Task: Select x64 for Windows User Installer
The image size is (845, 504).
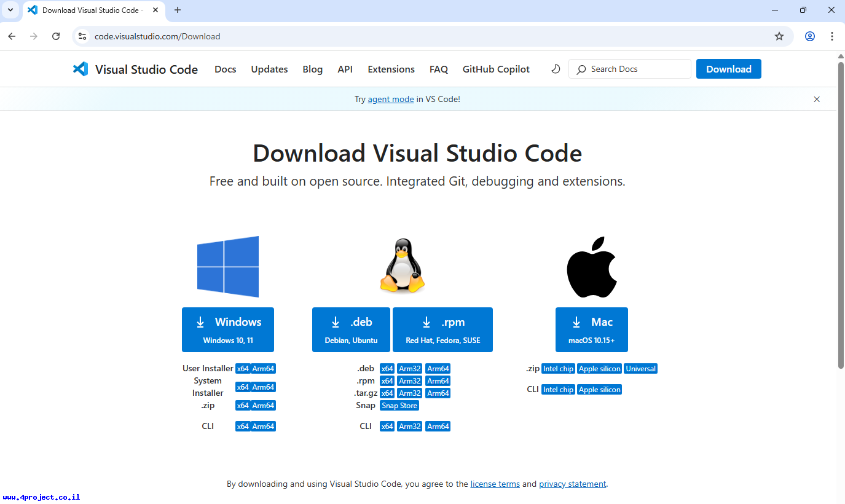Action: click(x=243, y=369)
